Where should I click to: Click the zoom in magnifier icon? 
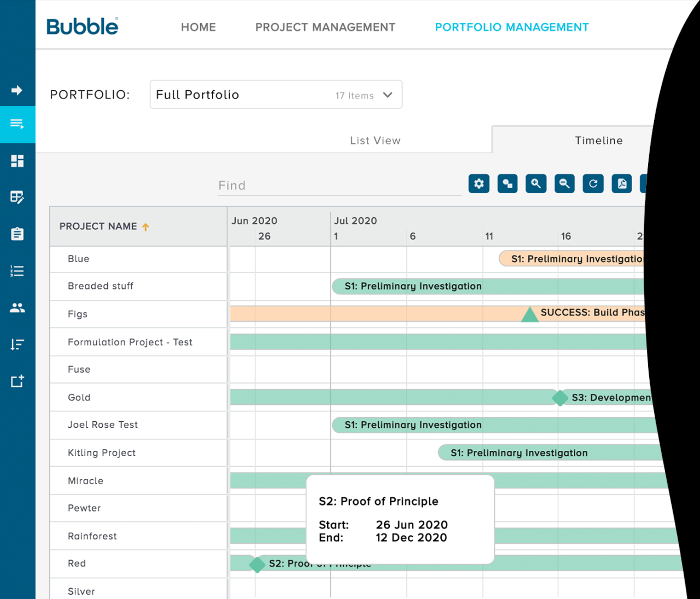pos(536,183)
